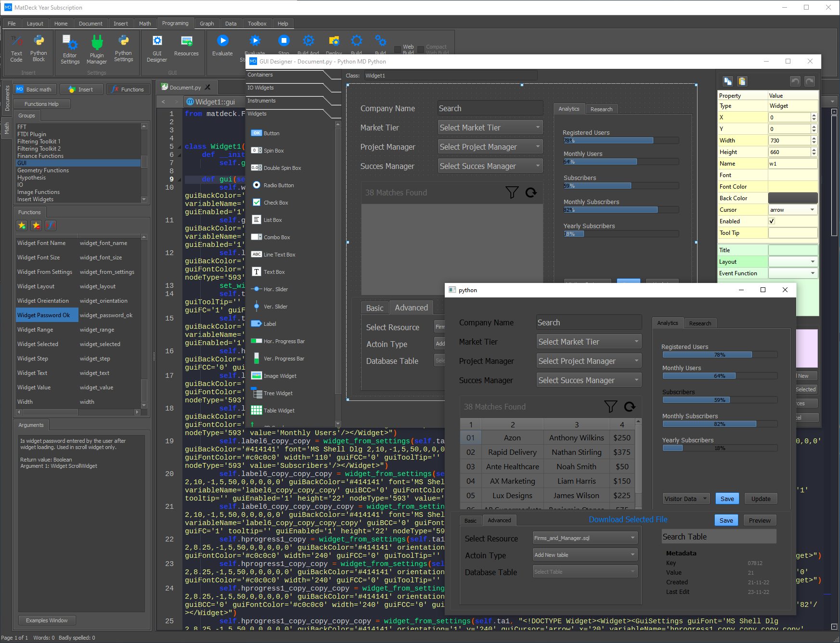Expand the Visitor Data dropdown
This screenshot has height=643, width=840.
click(685, 498)
